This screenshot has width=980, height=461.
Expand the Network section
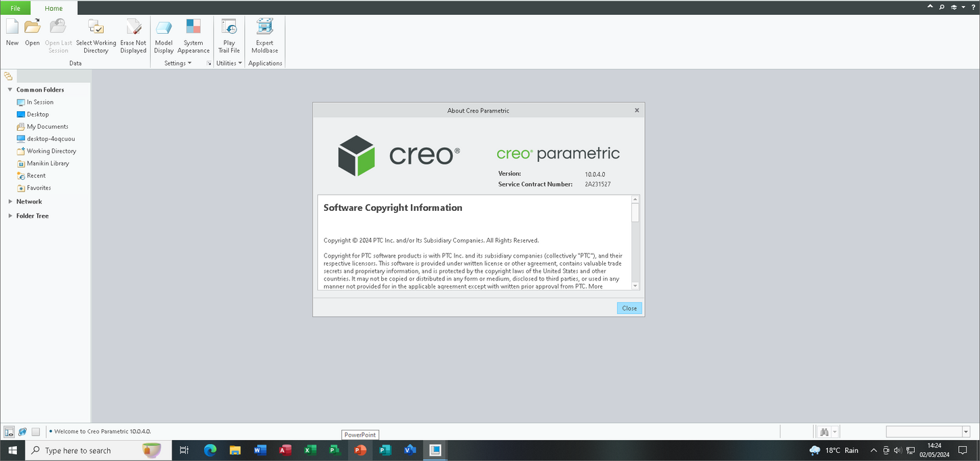[x=10, y=201]
